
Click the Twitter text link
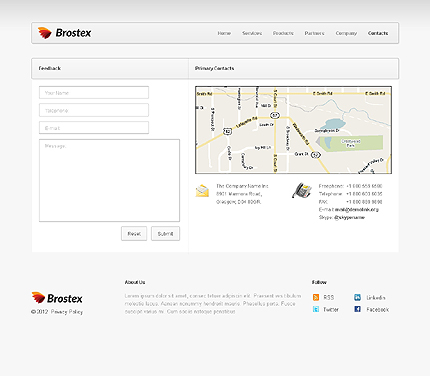coord(331,309)
